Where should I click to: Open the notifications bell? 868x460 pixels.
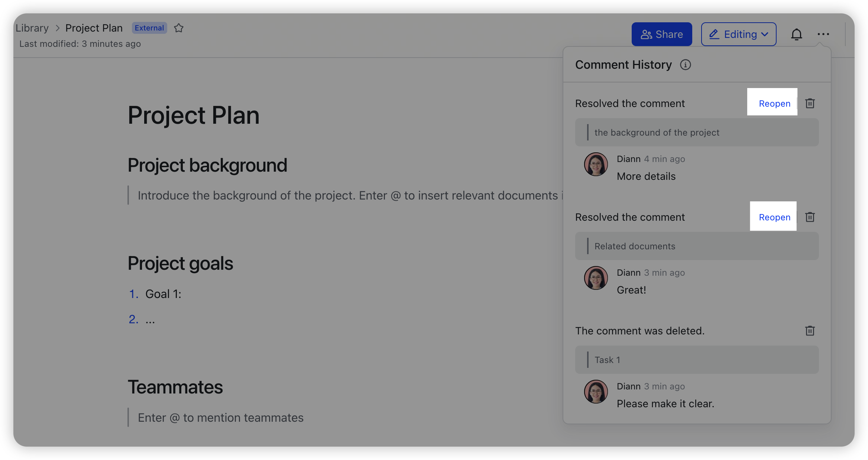pyautogui.click(x=796, y=34)
